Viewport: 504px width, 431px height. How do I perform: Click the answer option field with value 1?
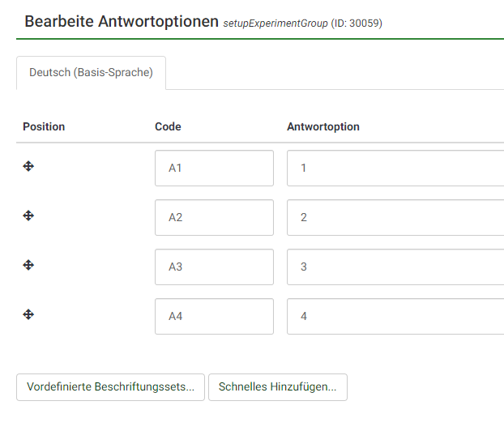395,169
